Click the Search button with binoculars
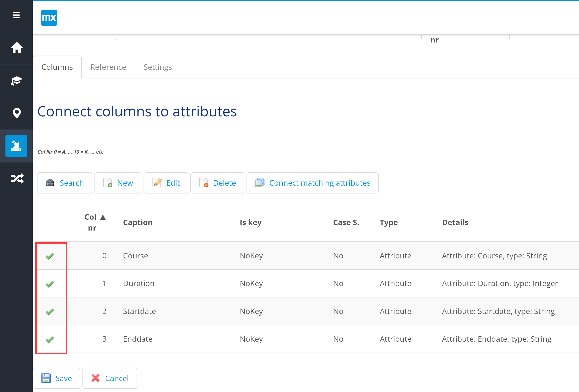Screen dimensions: 579x392 click(65, 183)
